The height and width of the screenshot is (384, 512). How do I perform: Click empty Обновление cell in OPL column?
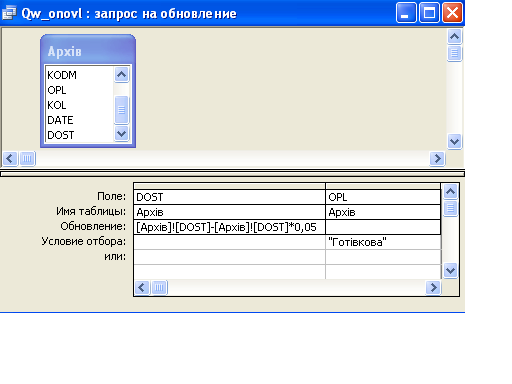(383, 227)
